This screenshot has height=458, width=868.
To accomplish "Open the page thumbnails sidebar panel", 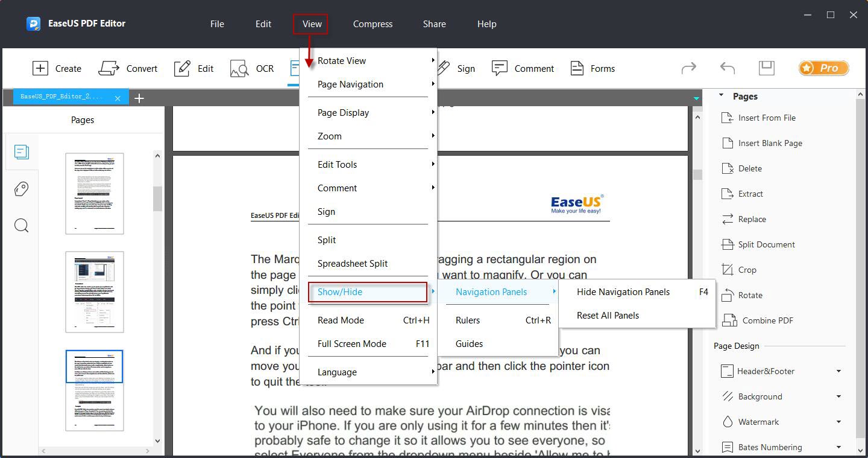I will coord(21,151).
